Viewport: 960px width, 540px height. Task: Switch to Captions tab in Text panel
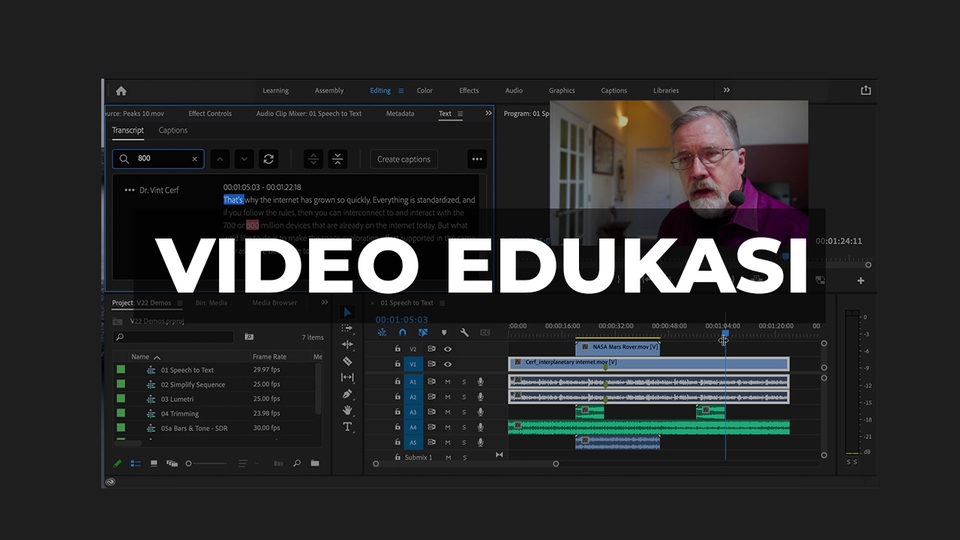173,130
